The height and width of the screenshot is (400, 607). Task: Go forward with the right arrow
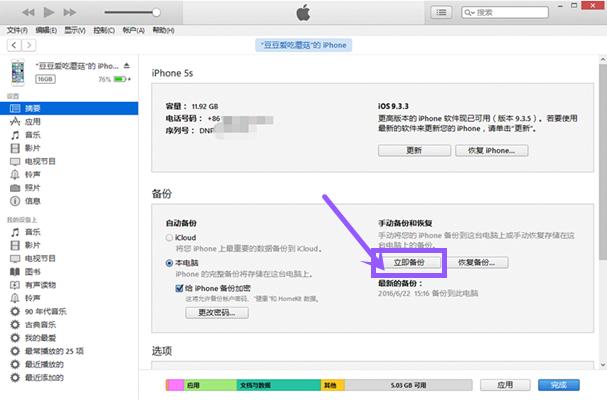point(29,45)
